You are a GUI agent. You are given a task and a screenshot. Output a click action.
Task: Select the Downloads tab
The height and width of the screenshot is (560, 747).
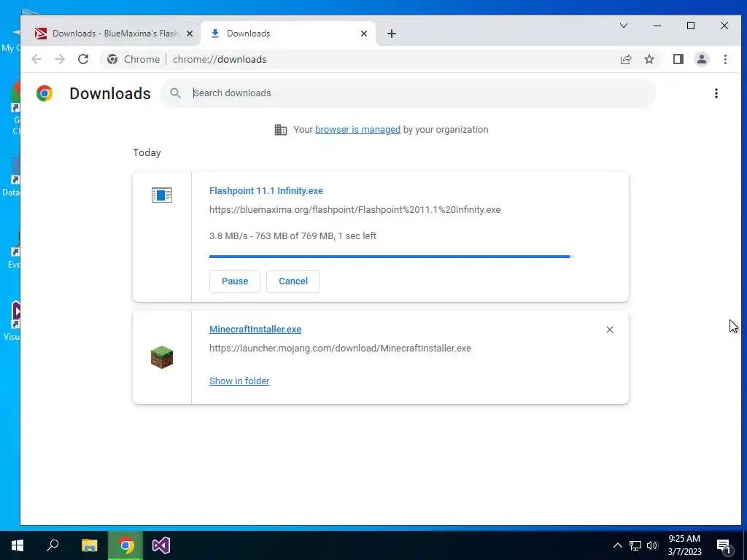tap(288, 34)
